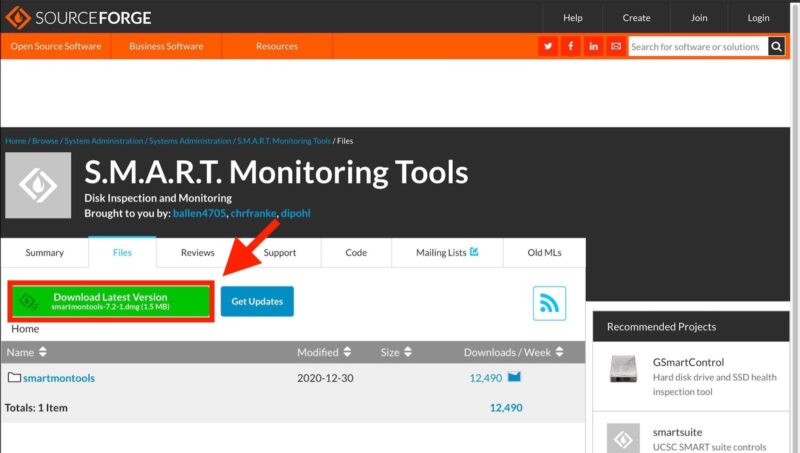Switch to the Reviews tab
Image resolution: width=800 pixels, height=453 pixels.
tap(197, 253)
